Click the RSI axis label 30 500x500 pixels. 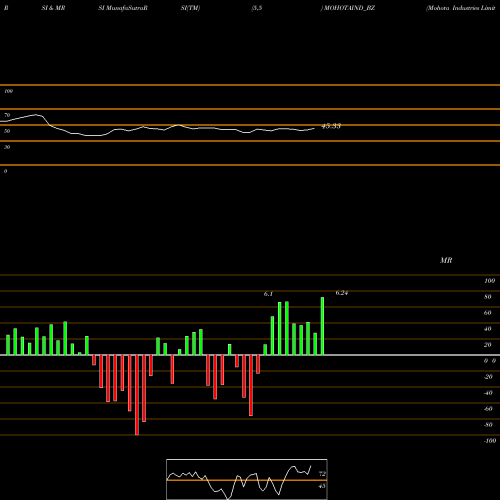(x=7, y=147)
